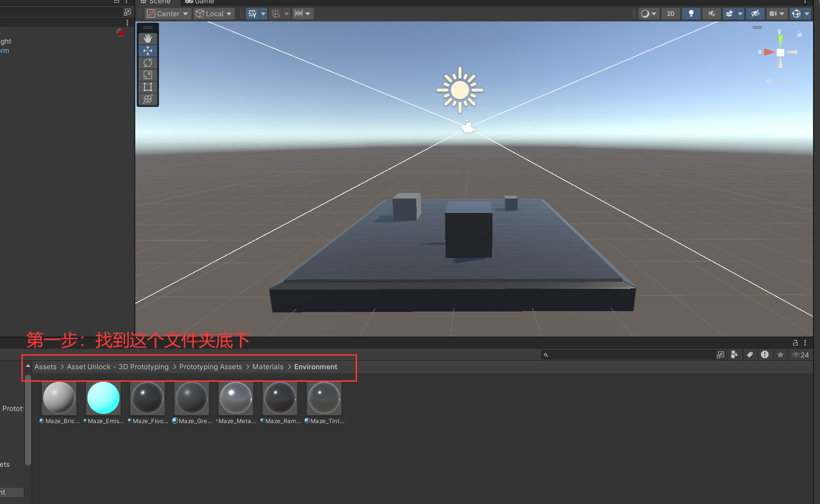
Task: Go to the Assets breadcrumb root
Action: click(45, 367)
